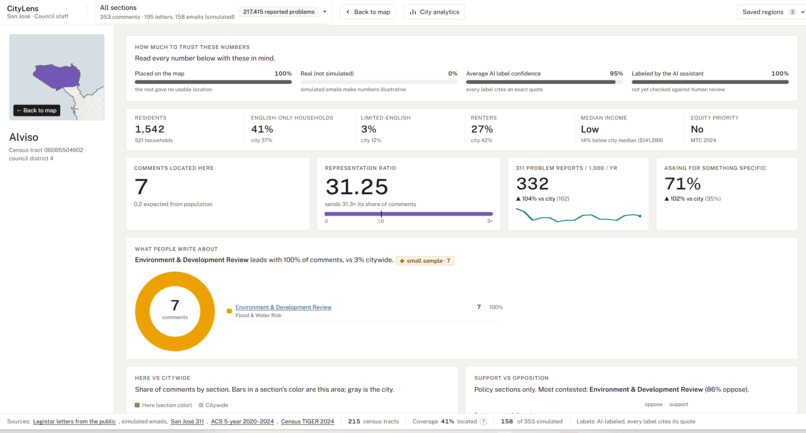Open the Legistar letters from the public source link
The image size is (806, 433).
pos(74,422)
